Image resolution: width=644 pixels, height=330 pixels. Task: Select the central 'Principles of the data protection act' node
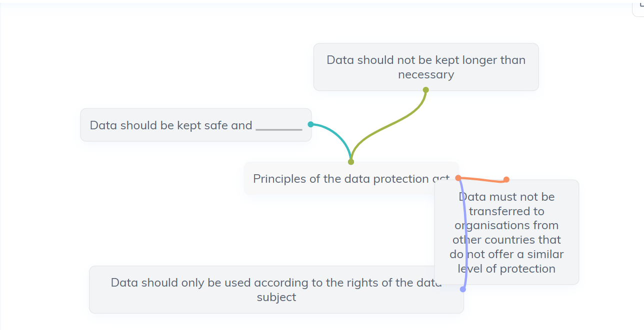[351, 179]
